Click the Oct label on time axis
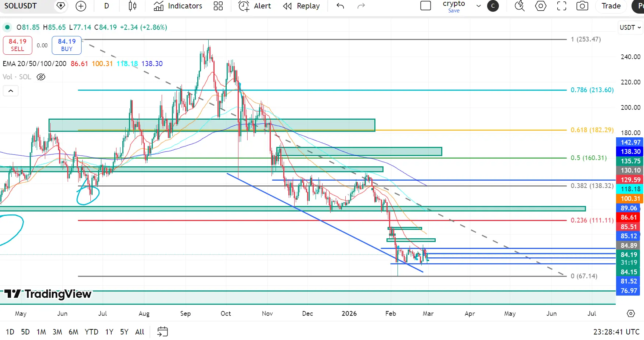 (x=226, y=314)
